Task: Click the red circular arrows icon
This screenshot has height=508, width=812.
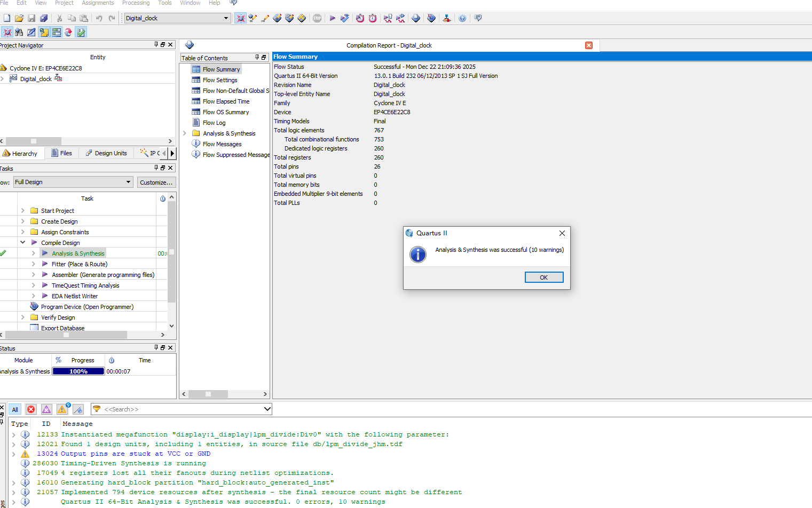Action: (x=68, y=32)
